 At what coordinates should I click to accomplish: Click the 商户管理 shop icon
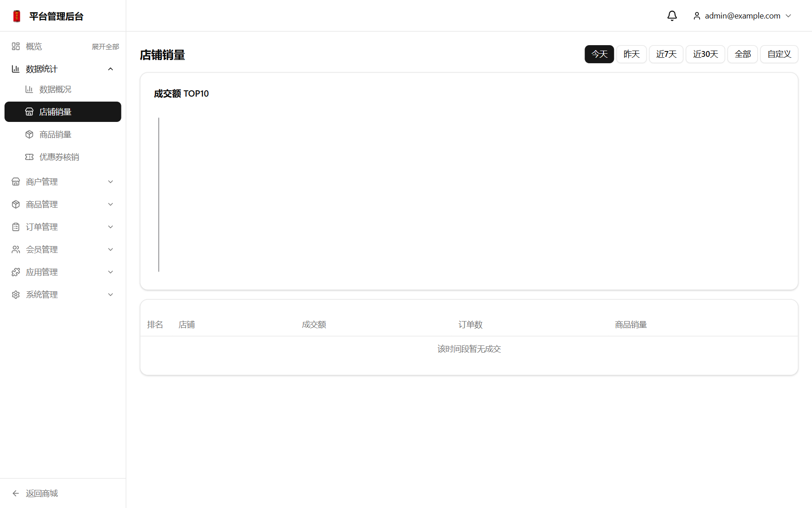tap(16, 182)
